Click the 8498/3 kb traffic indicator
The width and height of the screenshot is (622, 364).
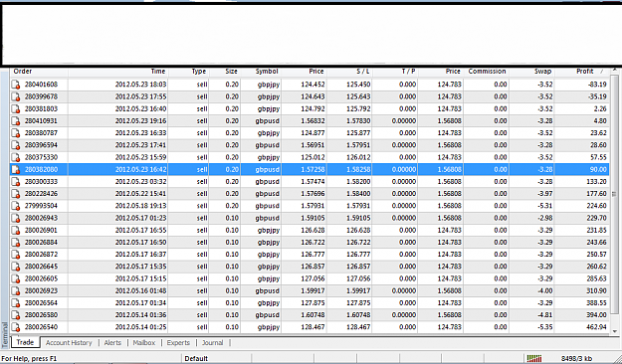(x=576, y=358)
